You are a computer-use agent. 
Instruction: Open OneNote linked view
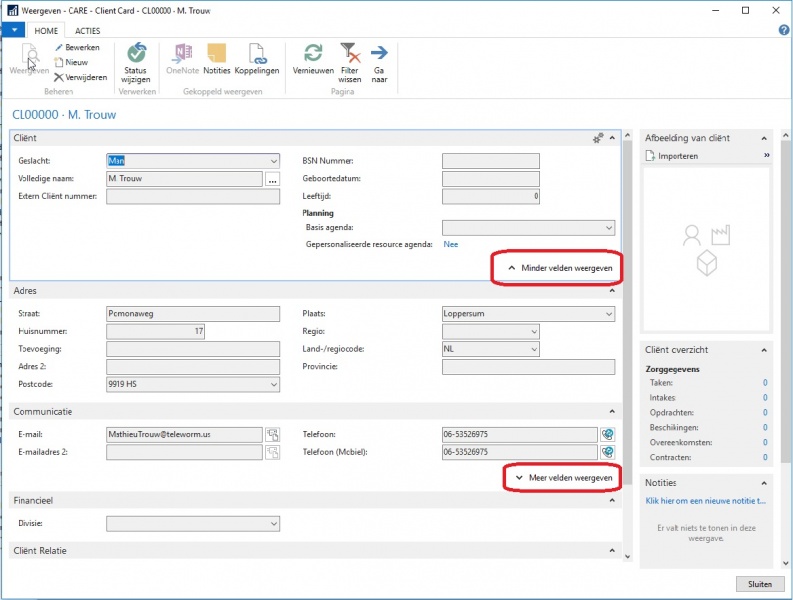pyautogui.click(x=183, y=59)
